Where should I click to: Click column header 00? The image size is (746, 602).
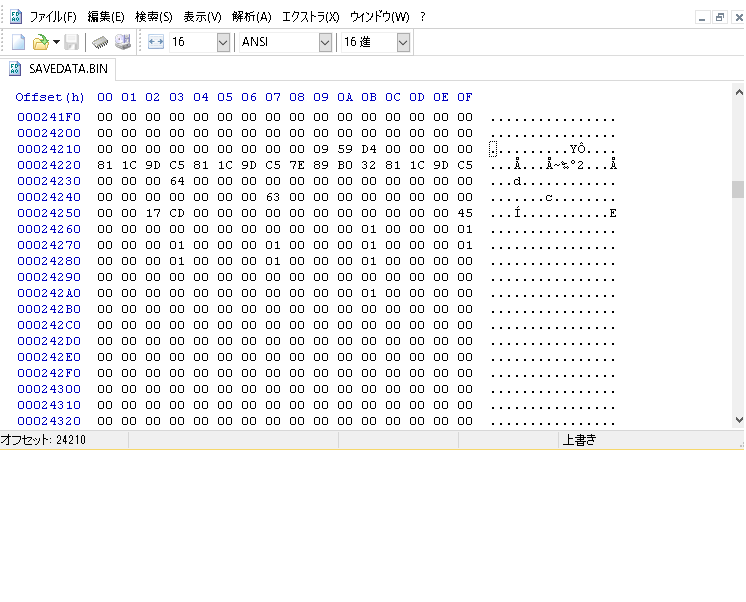click(x=105, y=97)
